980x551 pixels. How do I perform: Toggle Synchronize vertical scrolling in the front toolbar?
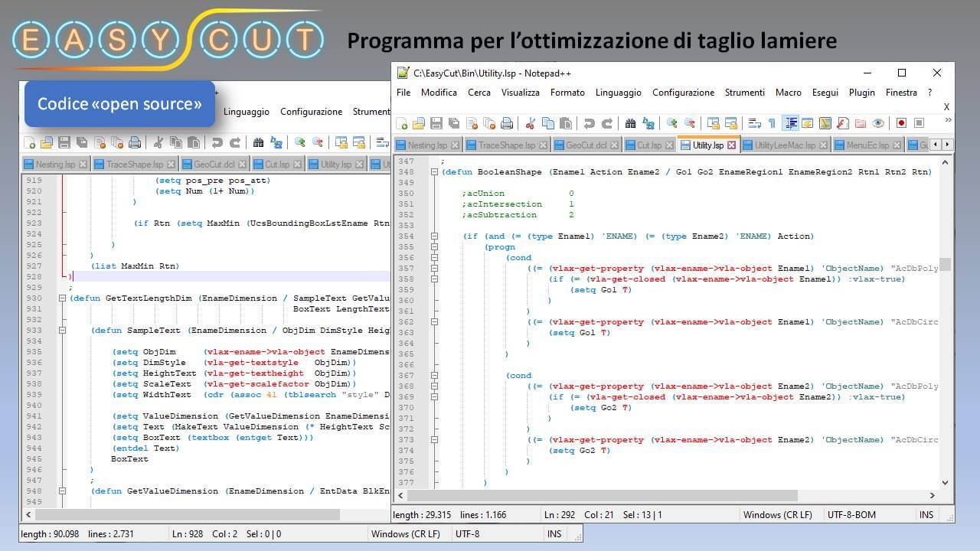pyautogui.click(x=714, y=123)
